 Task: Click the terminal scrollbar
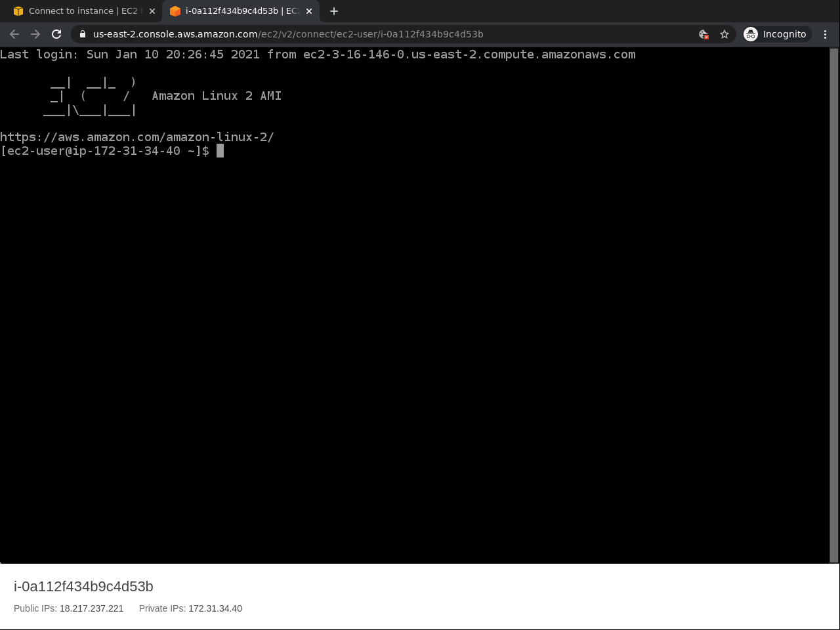[834, 305]
